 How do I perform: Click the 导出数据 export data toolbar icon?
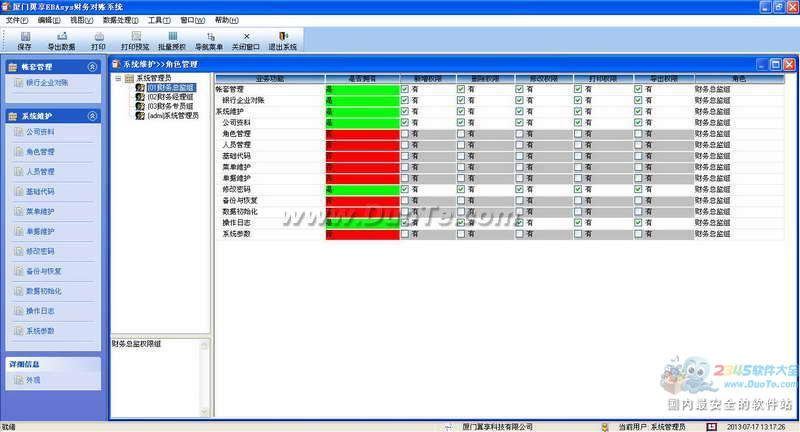point(62,41)
